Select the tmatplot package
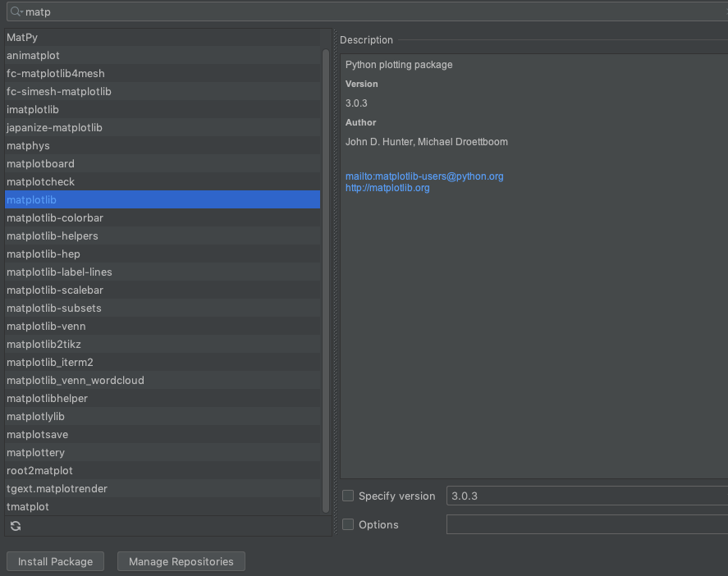 [x=163, y=507]
